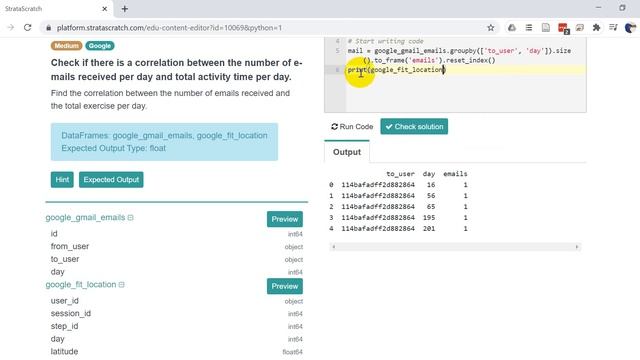
Task: Click the output horizontal scrollbar
Action: tap(455, 247)
